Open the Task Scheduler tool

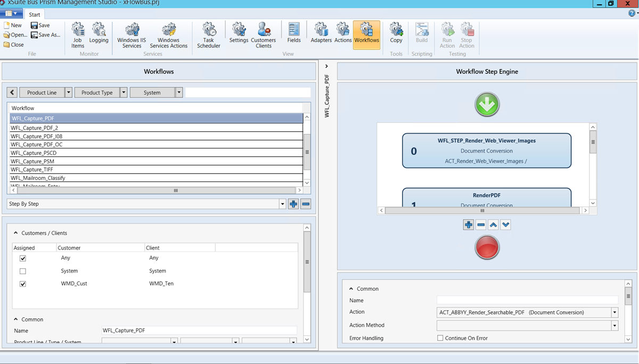(208, 34)
